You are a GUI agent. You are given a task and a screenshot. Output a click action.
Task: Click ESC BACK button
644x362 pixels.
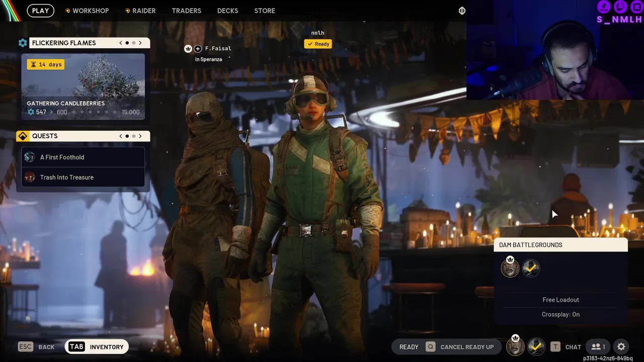tap(36, 347)
